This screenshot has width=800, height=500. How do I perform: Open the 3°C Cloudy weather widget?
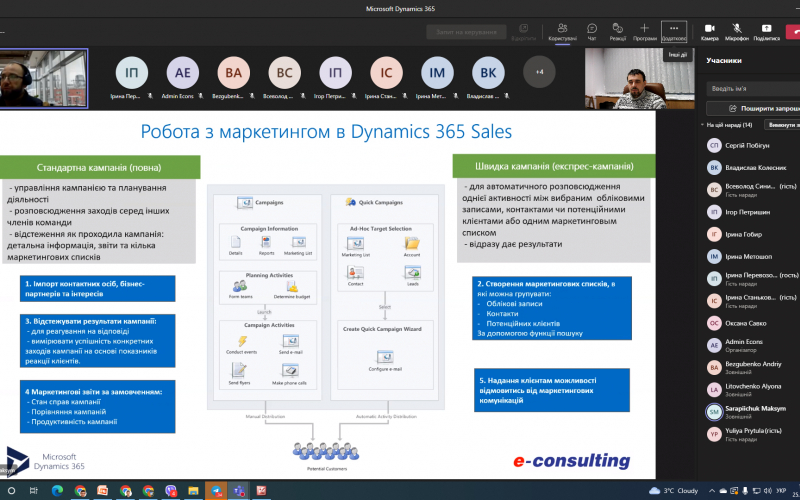[x=673, y=491]
